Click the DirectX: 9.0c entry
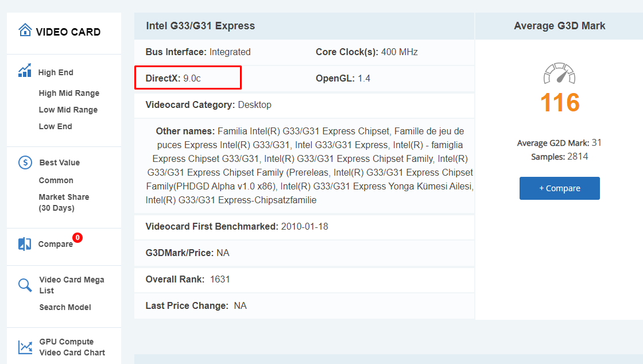Viewport: 643px width, 364px height. point(173,78)
